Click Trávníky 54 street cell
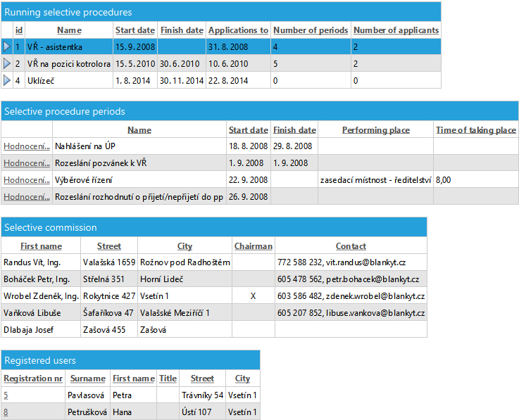This screenshot has width=519, height=420. tap(202, 395)
